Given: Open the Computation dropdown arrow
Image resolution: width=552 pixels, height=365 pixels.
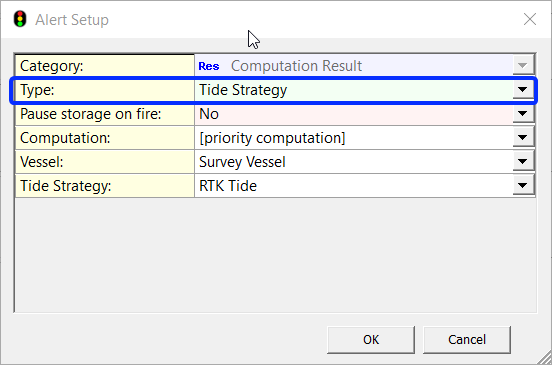Looking at the screenshot, I should point(522,138).
